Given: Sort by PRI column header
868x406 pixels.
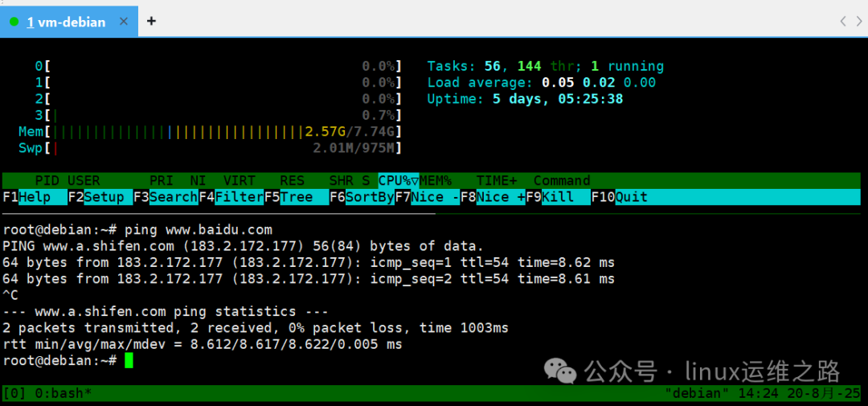Looking at the screenshot, I should point(161,181).
